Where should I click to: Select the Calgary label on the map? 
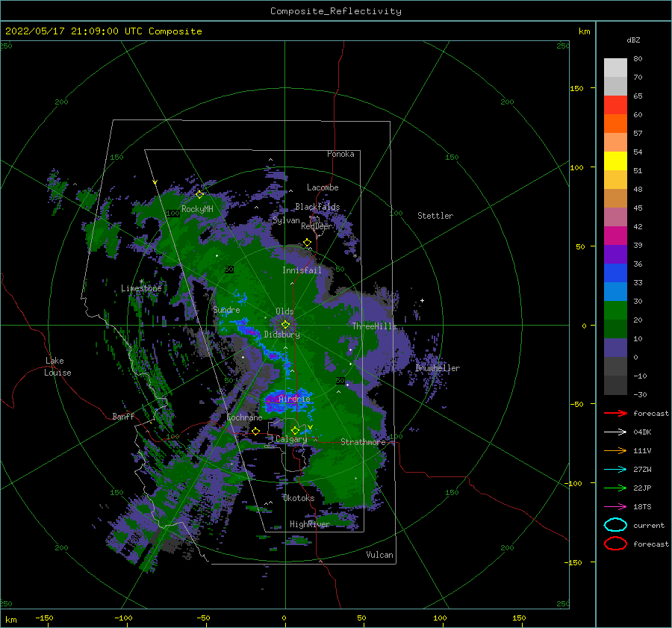coord(291,439)
